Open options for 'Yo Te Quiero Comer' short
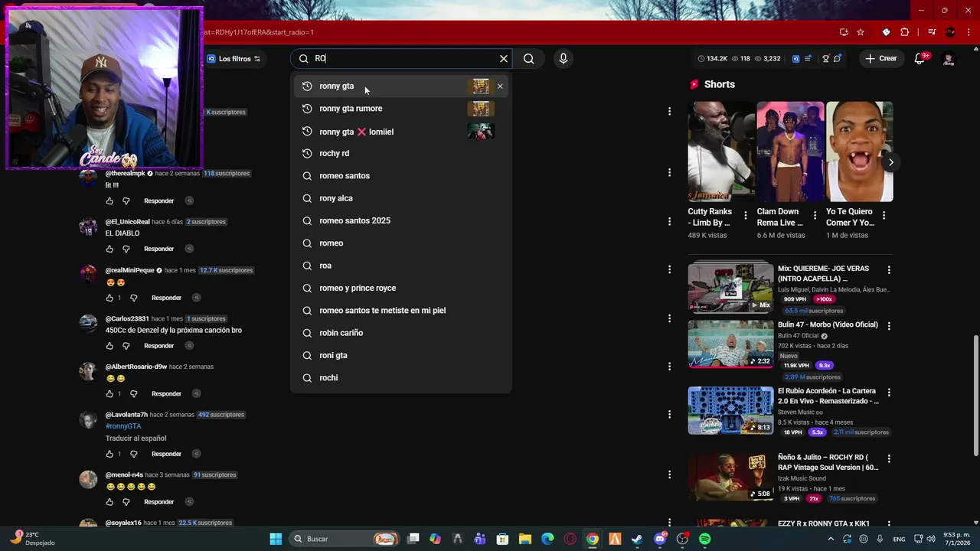The width and height of the screenshot is (980, 551). (x=884, y=216)
